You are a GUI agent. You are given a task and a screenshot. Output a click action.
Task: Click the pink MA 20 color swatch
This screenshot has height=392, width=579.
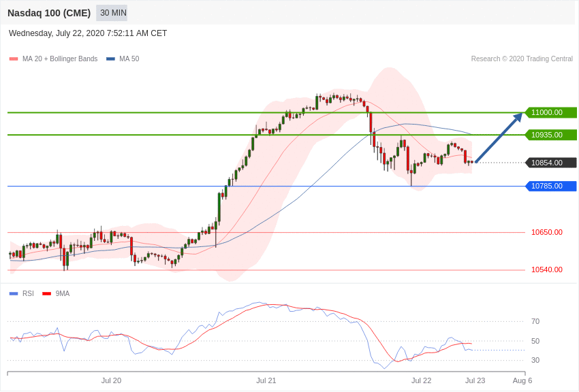(x=14, y=59)
